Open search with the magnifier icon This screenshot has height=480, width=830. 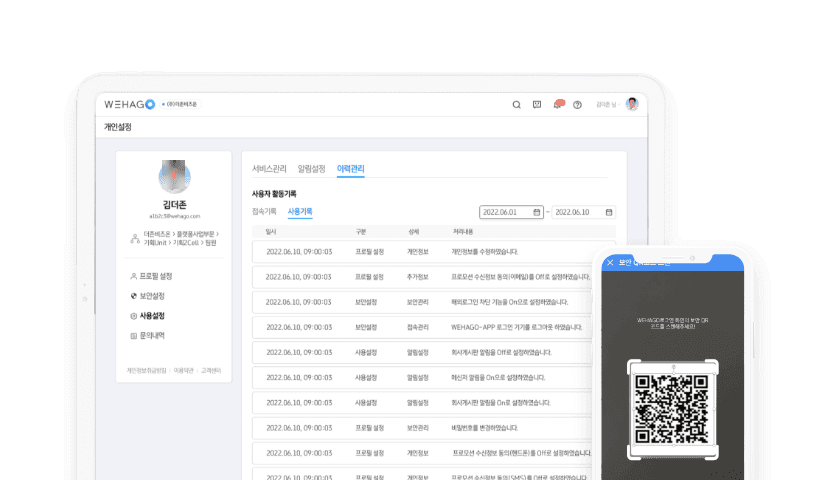click(517, 105)
